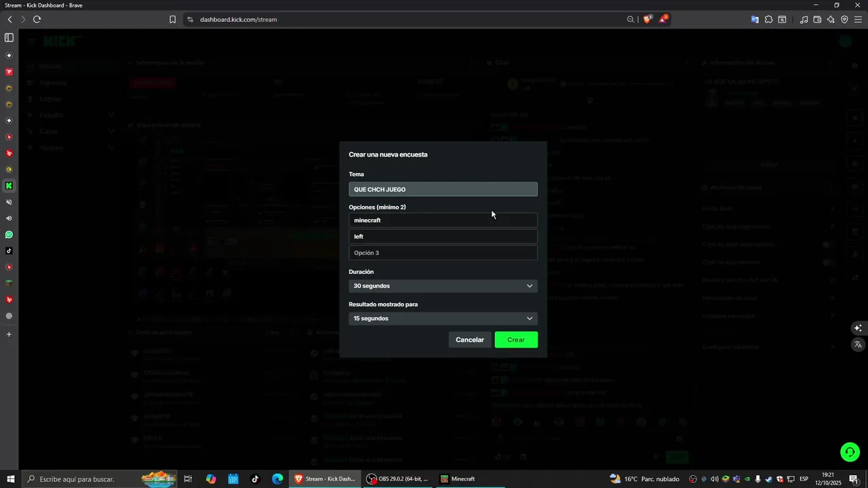868x488 pixels.
Task: Select the TikTok tab in vertical tab strip
Action: (x=9, y=251)
